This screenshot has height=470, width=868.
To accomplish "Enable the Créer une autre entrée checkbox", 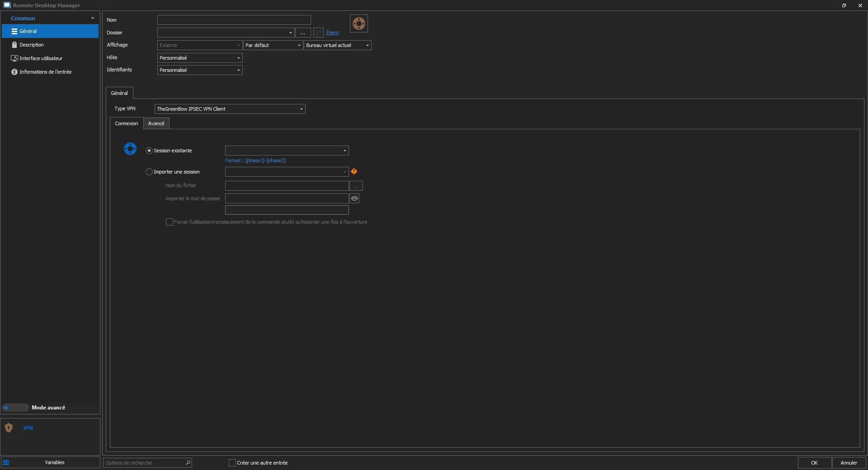I will tap(232, 463).
